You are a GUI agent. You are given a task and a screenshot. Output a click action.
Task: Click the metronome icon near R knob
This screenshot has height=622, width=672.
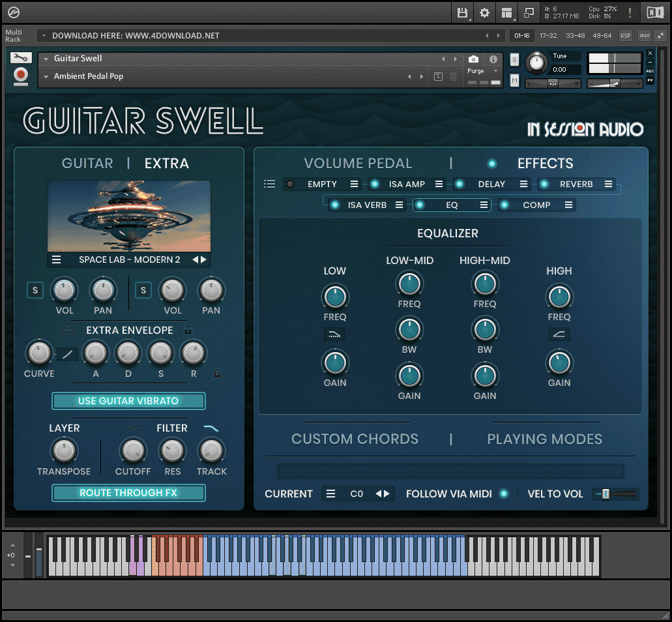point(217,374)
